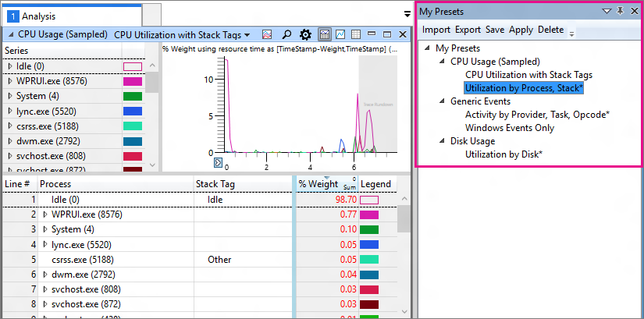Viewport: 644px width, 319px height.
Task: Click the Process column header
Action: click(x=116, y=184)
